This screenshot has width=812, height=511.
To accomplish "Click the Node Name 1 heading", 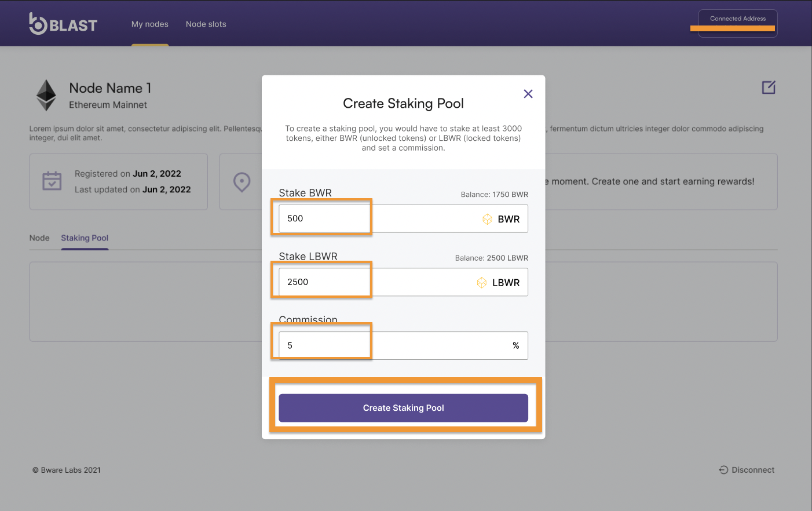I will pyautogui.click(x=110, y=88).
